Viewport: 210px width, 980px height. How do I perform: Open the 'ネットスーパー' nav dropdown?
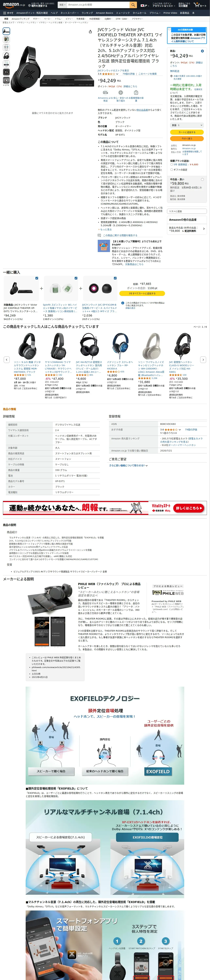click(x=70, y=13)
